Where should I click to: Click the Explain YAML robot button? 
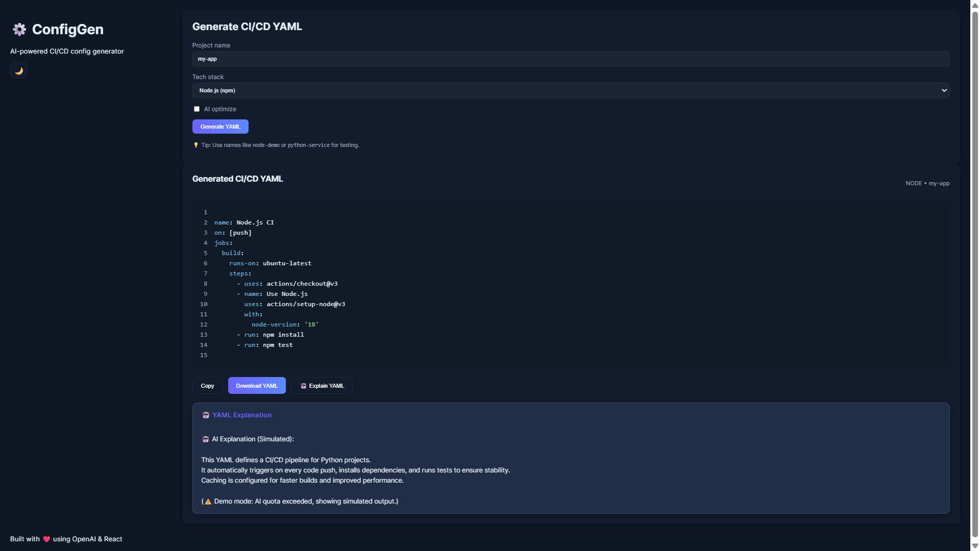[x=322, y=386]
